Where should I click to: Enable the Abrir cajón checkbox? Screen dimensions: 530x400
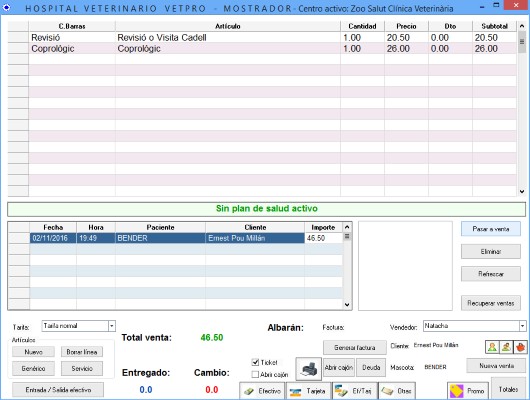click(x=256, y=374)
